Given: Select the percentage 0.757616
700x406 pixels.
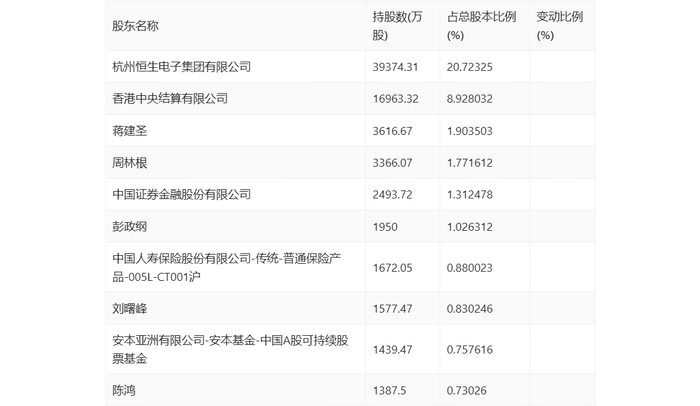Looking at the screenshot, I should (x=470, y=349).
